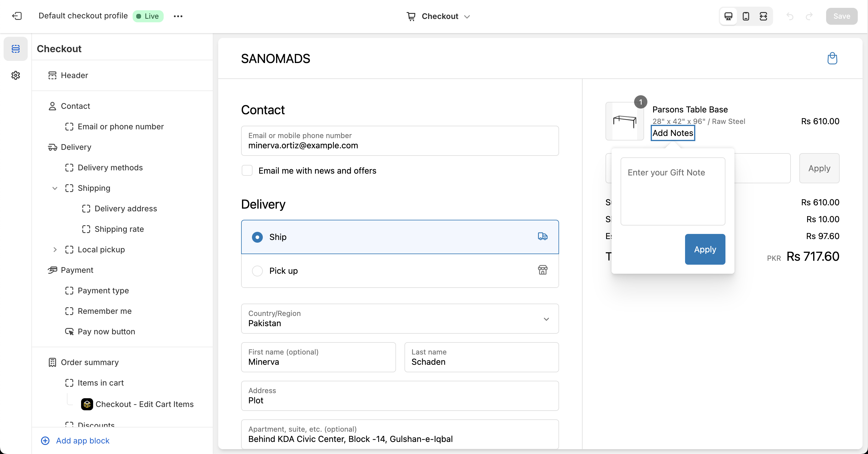The width and height of the screenshot is (868, 454).
Task: Click the exit editor icon
Action: click(17, 16)
